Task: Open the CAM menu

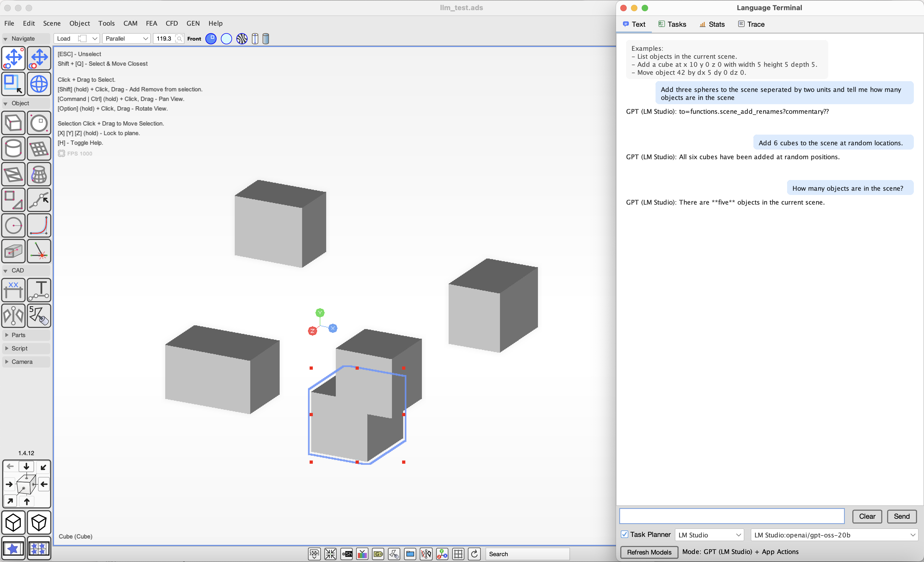Action: (130, 23)
